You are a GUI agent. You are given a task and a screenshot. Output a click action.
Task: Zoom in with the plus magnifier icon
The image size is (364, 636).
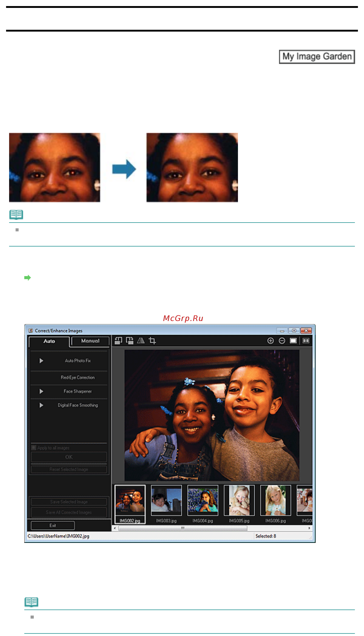[271, 341]
